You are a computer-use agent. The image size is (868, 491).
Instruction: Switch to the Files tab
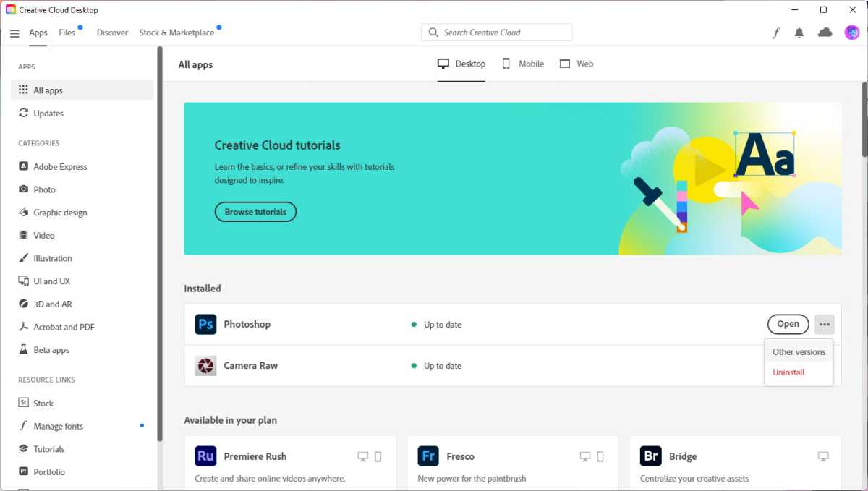coord(67,33)
